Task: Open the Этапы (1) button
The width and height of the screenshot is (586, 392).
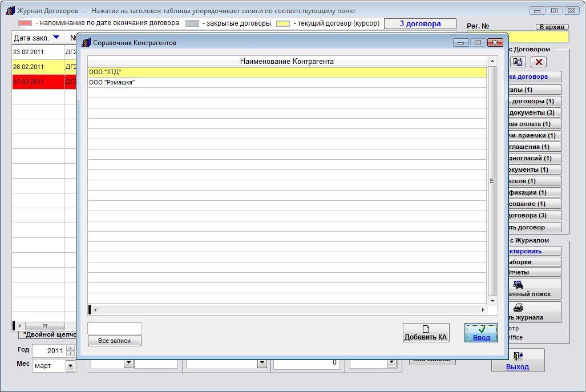Action: 535,90
